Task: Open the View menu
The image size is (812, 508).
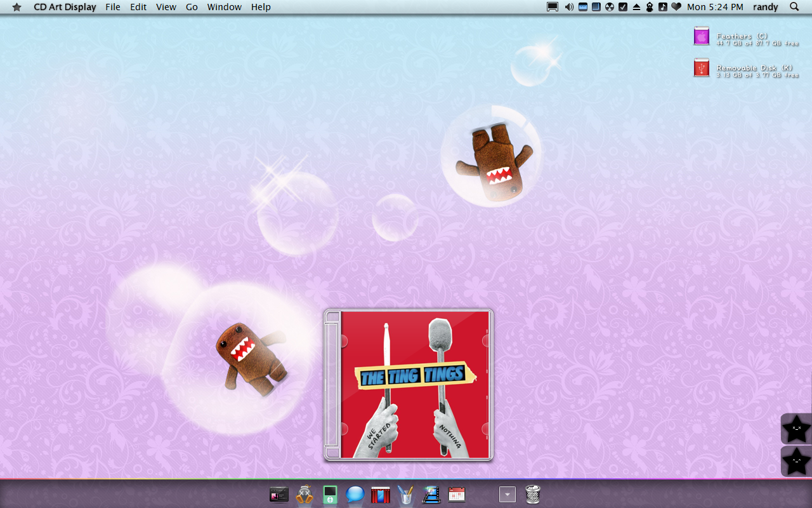Action: point(166,7)
